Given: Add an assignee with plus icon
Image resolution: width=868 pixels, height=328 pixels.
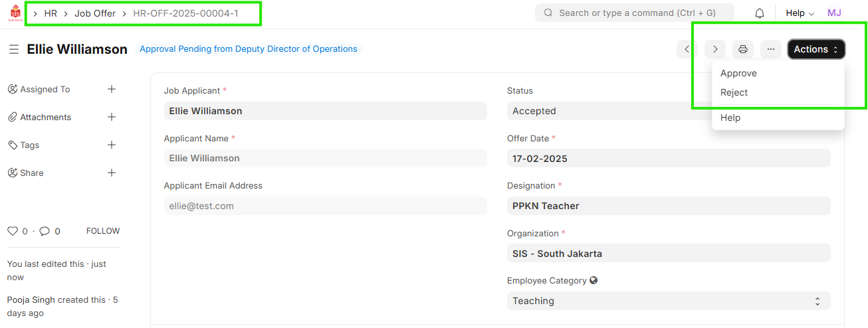Looking at the screenshot, I should pyautogui.click(x=112, y=89).
